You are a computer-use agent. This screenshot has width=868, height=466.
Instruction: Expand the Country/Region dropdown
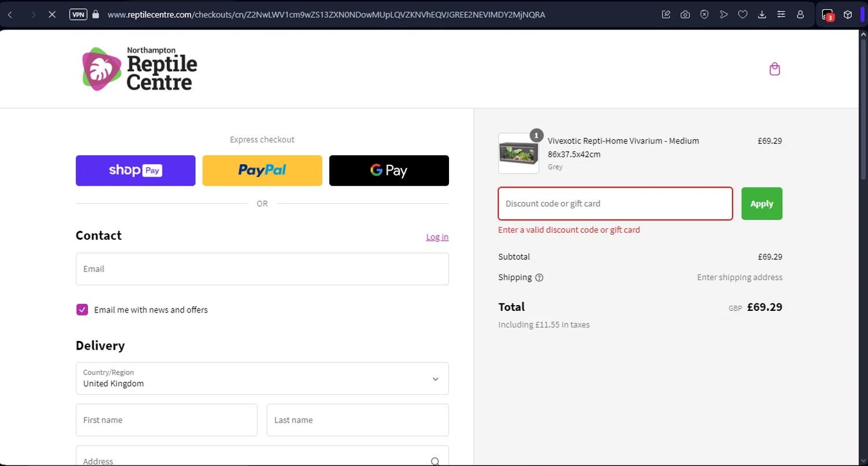pyautogui.click(x=262, y=379)
